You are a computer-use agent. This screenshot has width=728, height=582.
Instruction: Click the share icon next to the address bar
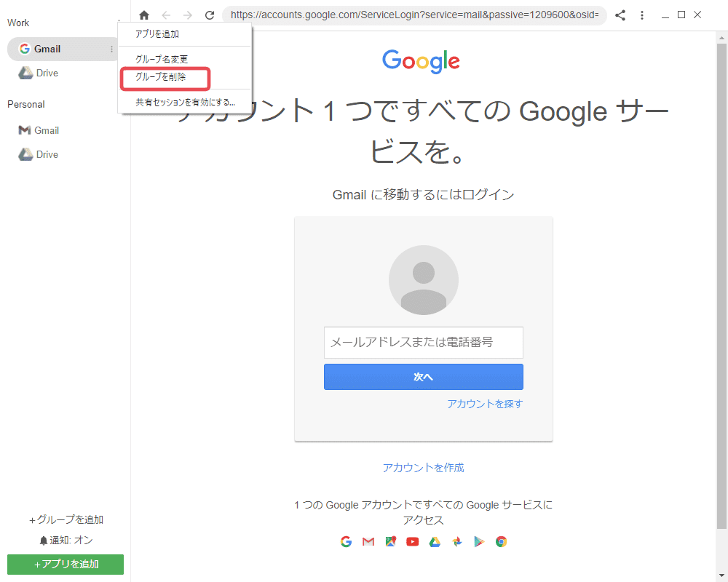point(620,14)
